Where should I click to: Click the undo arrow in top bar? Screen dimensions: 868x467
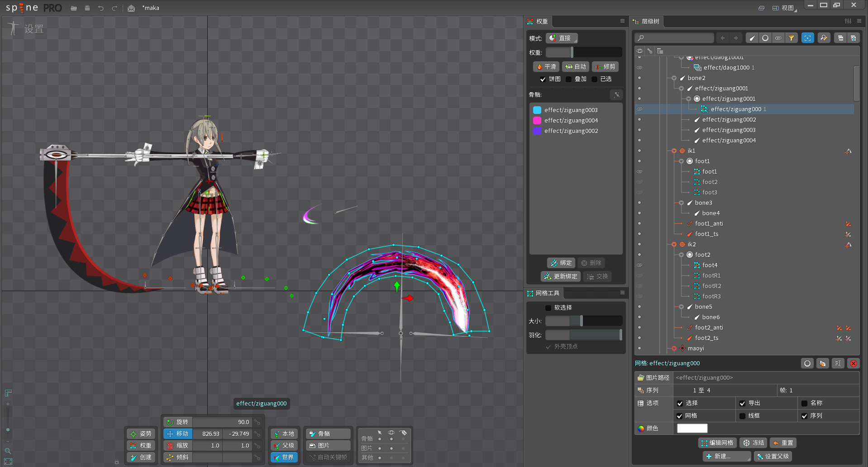point(101,8)
